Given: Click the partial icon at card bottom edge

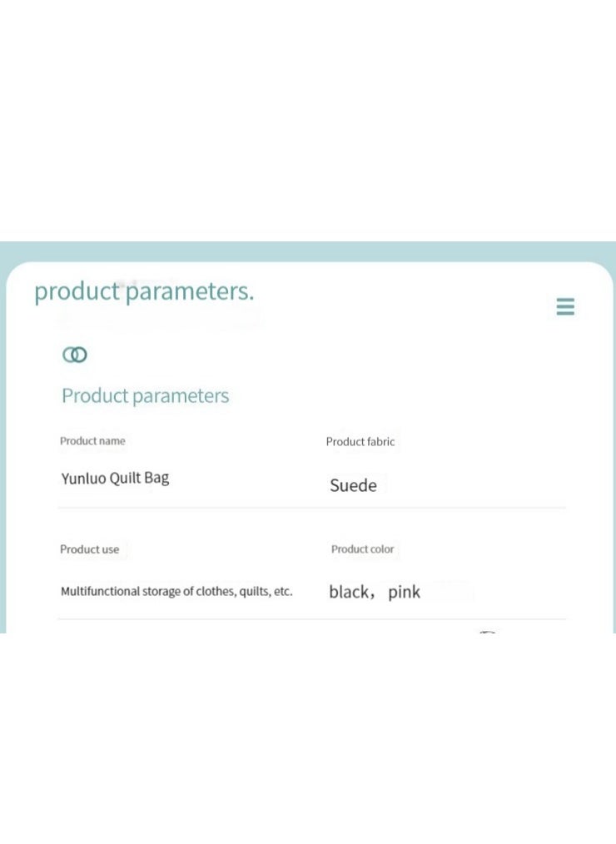Looking at the screenshot, I should point(487,632).
